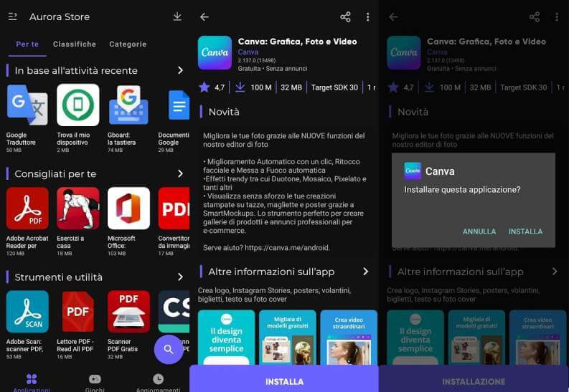Screen dimensions: 569x392
Task: Tap the floating search button
Action: click(169, 349)
